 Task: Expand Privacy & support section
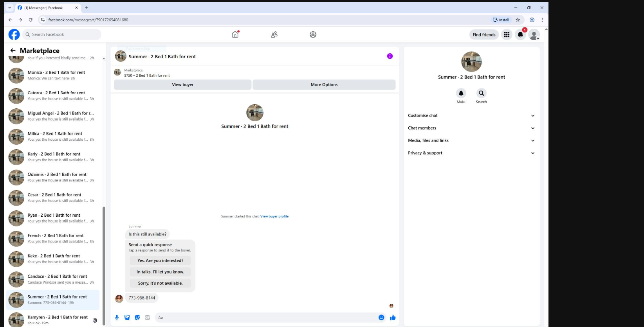click(471, 153)
